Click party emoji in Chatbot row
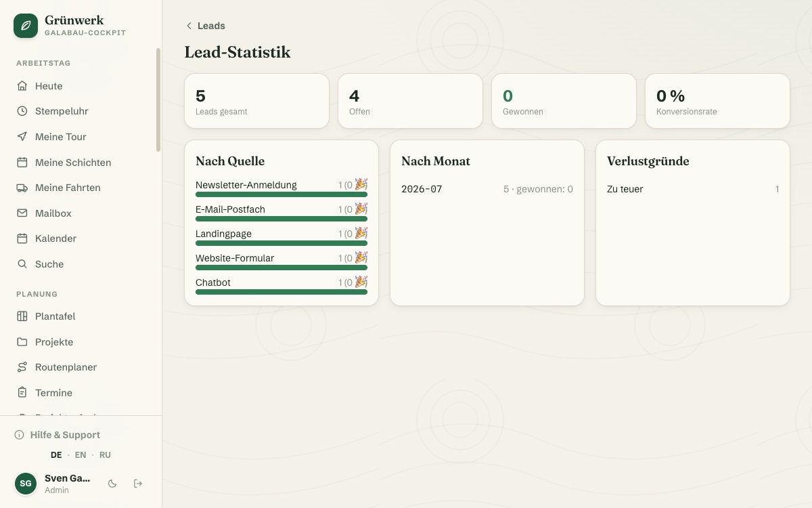 tap(361, 282)
